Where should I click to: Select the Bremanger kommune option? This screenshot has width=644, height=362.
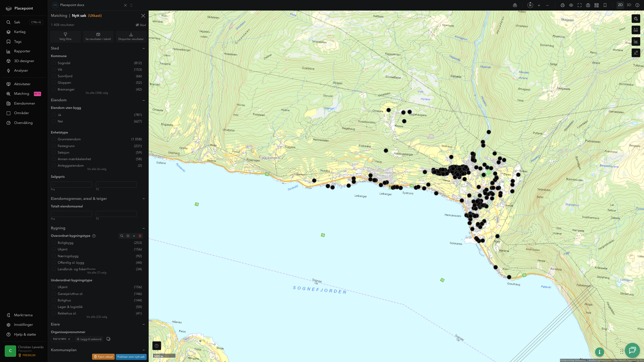coord(54,89)
